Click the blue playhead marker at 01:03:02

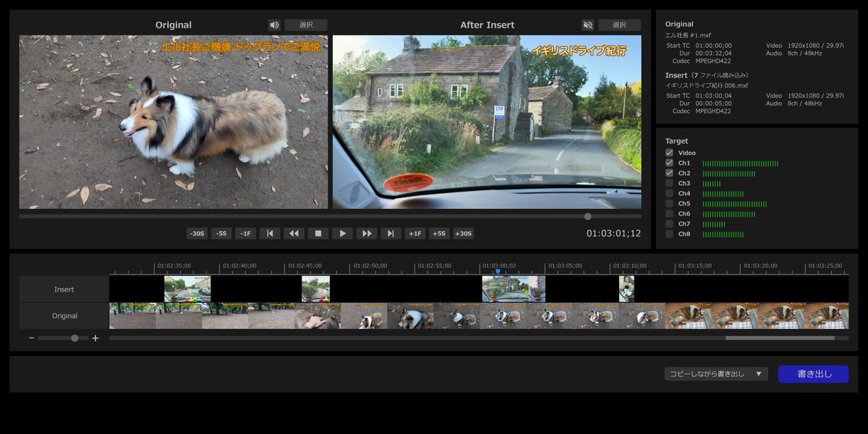pyautogui.click(x=499, y=271)
